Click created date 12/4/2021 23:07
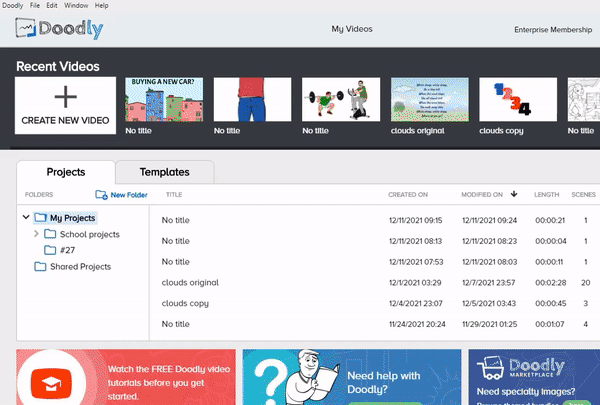Image resolution: width=600 pixels, height=405 pixels. pyautogui.click(x=416, y=303)
